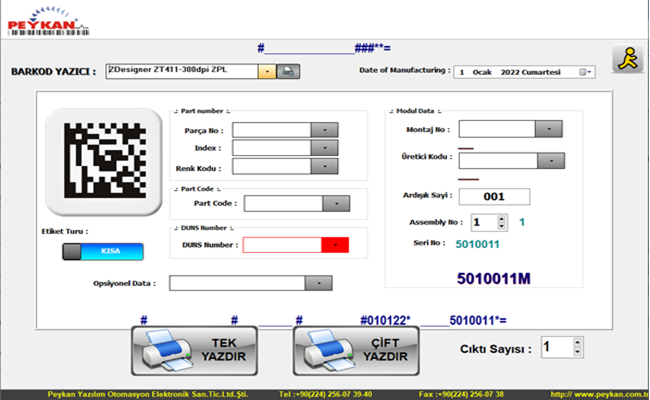
Task: Increase the Assembly No spinner value
Action: point(502,219)
